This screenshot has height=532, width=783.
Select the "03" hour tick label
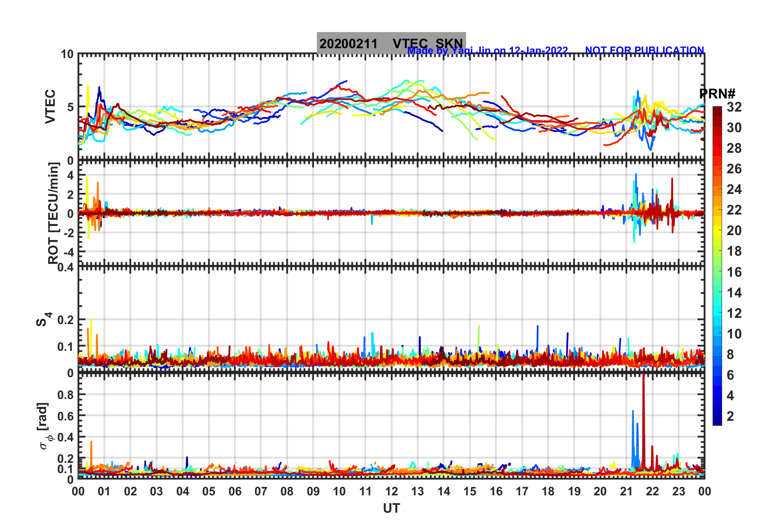(156, 491)
